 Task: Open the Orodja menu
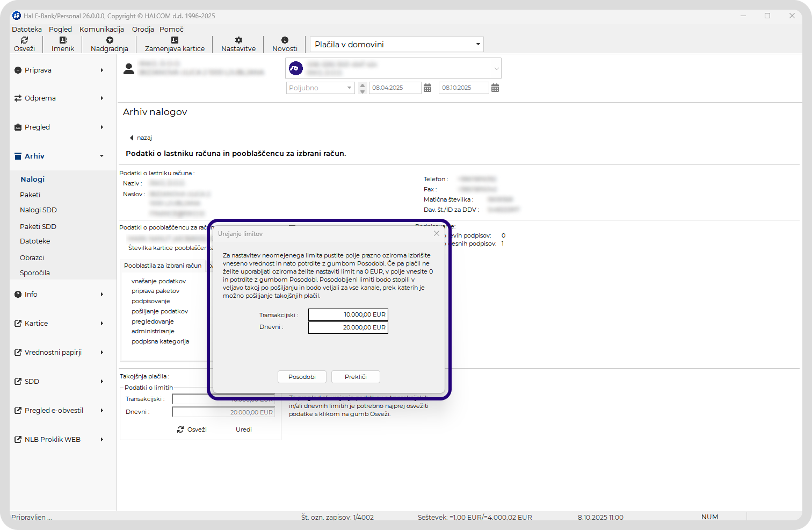point(143,30)
